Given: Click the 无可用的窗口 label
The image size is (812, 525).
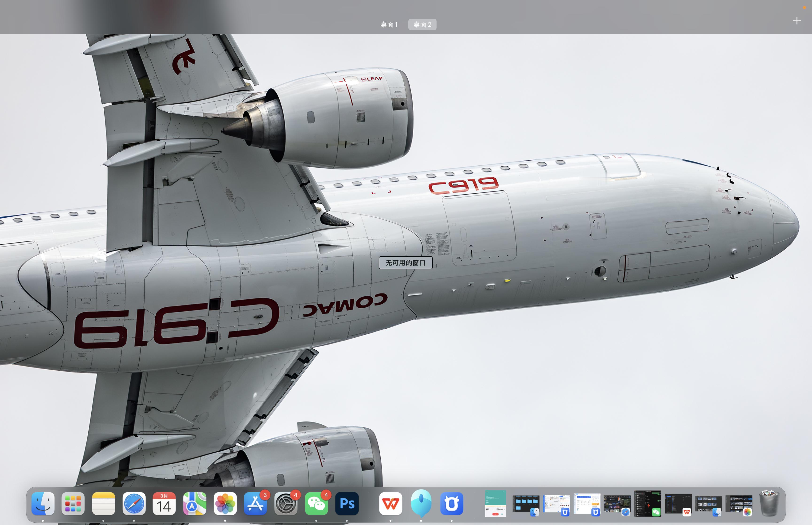Looking at the screenshot, I should point(406,263).
